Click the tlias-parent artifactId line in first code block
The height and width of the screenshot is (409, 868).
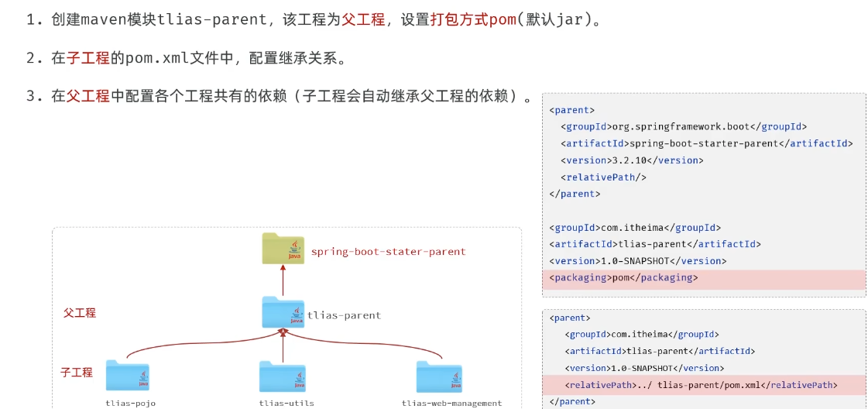[x=655, y=244]
